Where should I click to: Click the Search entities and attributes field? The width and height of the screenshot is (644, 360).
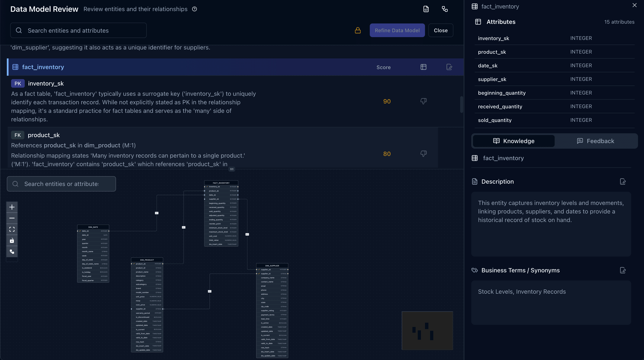click(78, 30)
